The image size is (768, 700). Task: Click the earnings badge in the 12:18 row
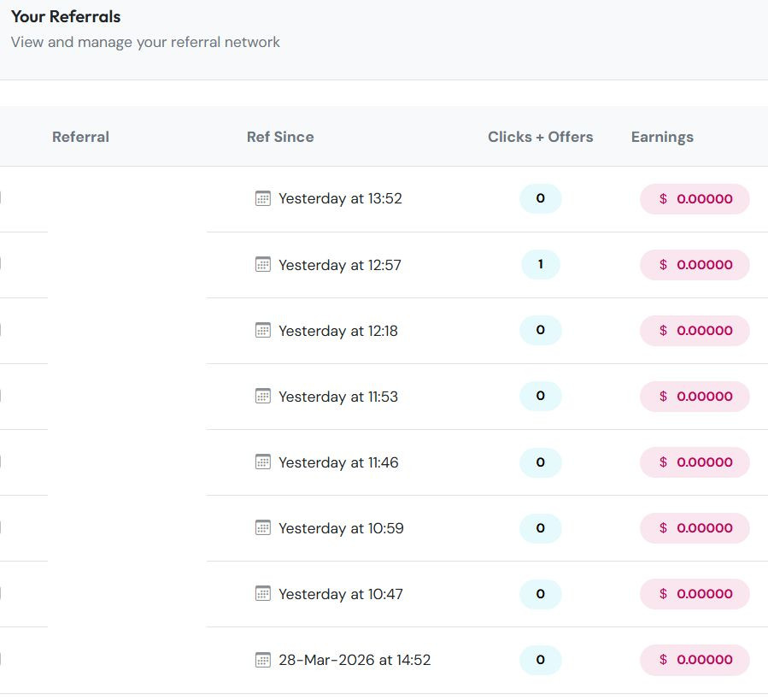[x=695, y=331]
